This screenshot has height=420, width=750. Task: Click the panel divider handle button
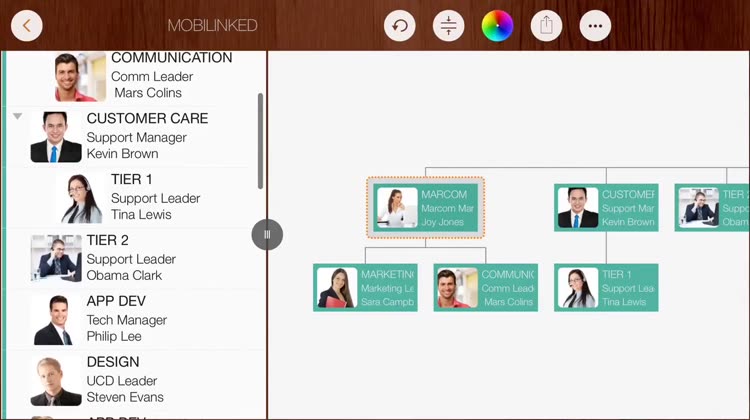coord(267,234)
